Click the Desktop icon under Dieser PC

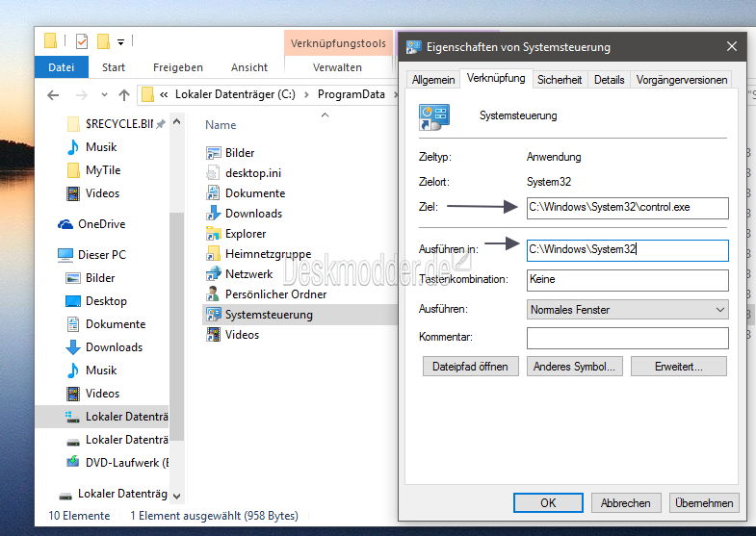pos(73,301)
